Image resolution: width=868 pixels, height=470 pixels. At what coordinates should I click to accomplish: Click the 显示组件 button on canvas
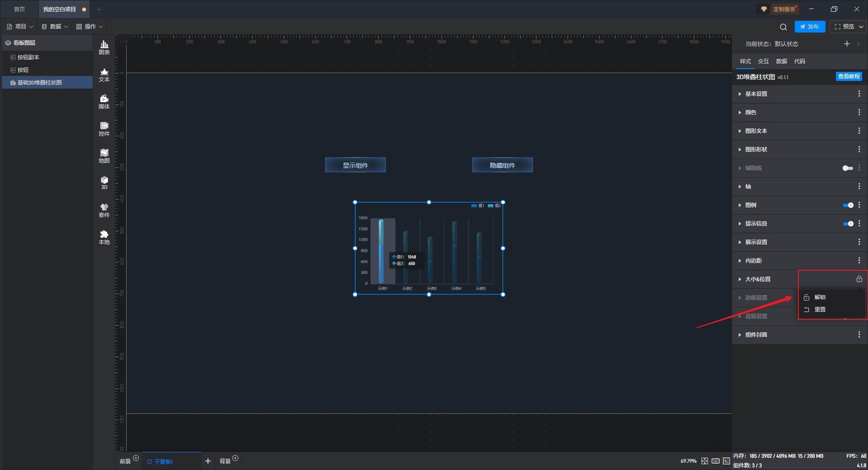pyautogui.click(x=355, y=165)
